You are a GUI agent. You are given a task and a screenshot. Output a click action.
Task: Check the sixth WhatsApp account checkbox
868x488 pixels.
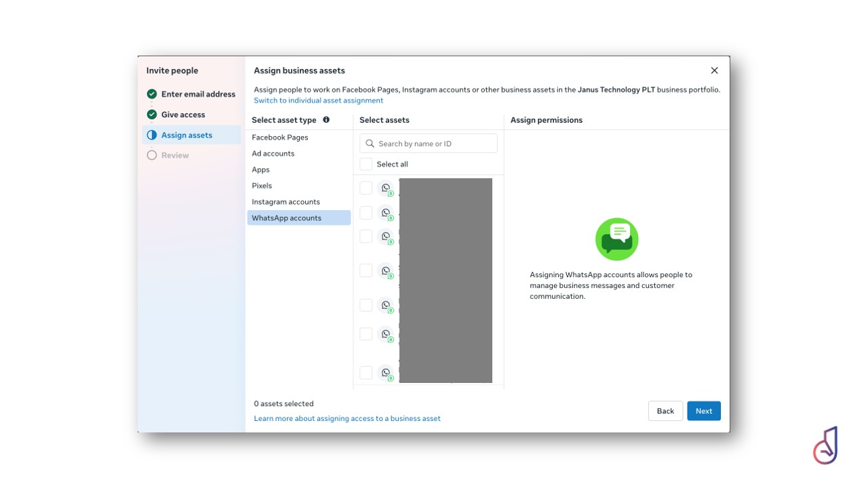coord(366,334)
